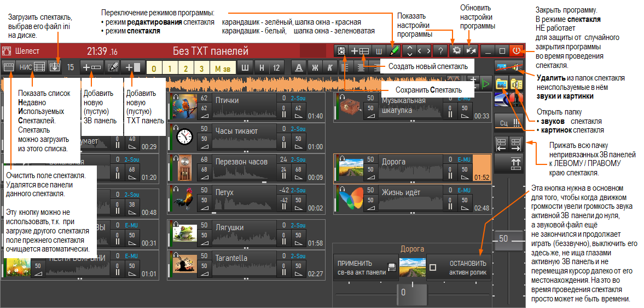
Task: Click the Н toolbar button
Action: click(x=261, y=67)
